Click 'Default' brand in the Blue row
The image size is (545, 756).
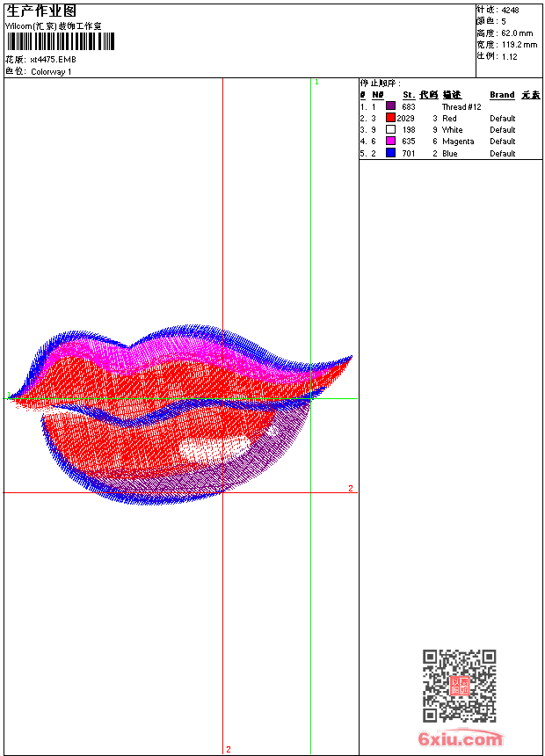(x=503, y=154)
